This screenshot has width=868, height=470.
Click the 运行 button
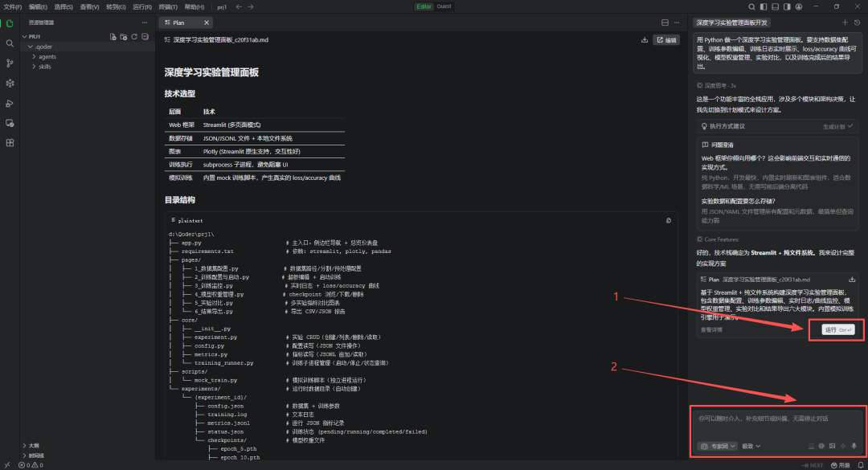[x=837, y=329]
